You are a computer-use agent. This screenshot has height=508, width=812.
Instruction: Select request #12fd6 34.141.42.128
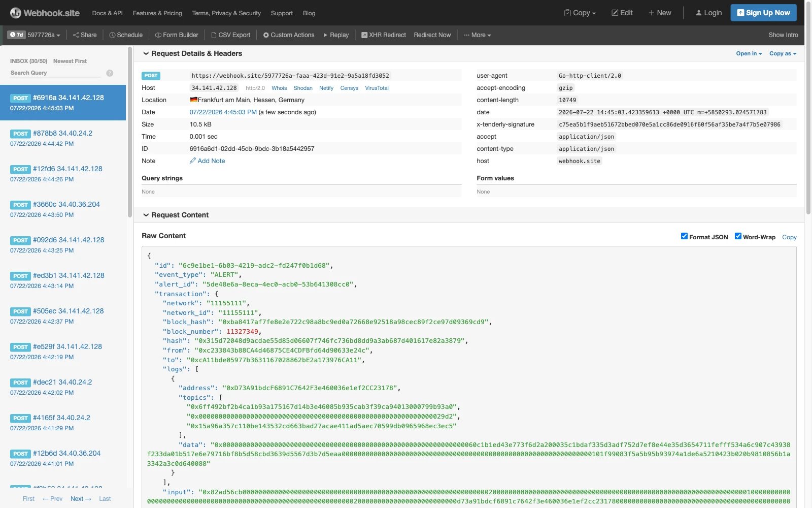coord(63,174)
